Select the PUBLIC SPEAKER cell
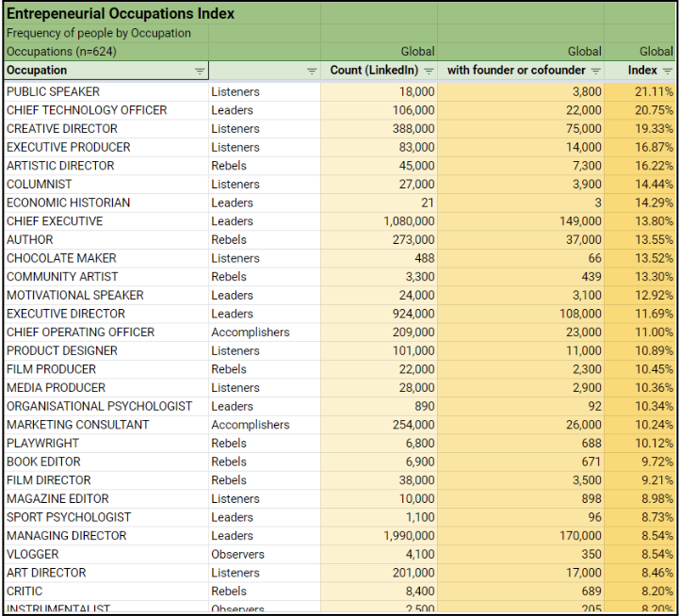This screenshot has width=680, height=616. [x=106, y=91]
